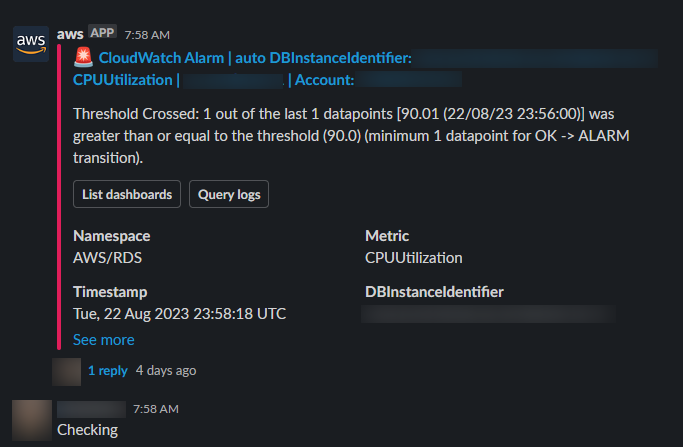Click the APP badge next to aws

103,33
